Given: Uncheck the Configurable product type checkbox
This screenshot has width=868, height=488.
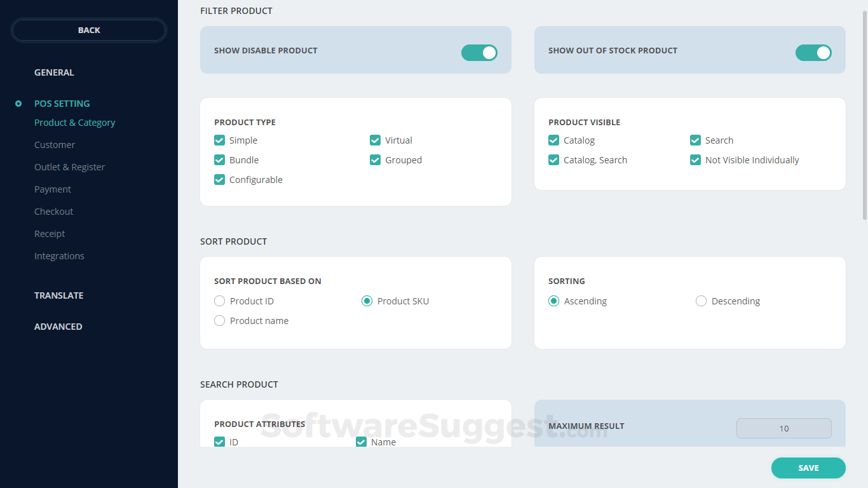Looking at the screenshot, I should 220,180.
